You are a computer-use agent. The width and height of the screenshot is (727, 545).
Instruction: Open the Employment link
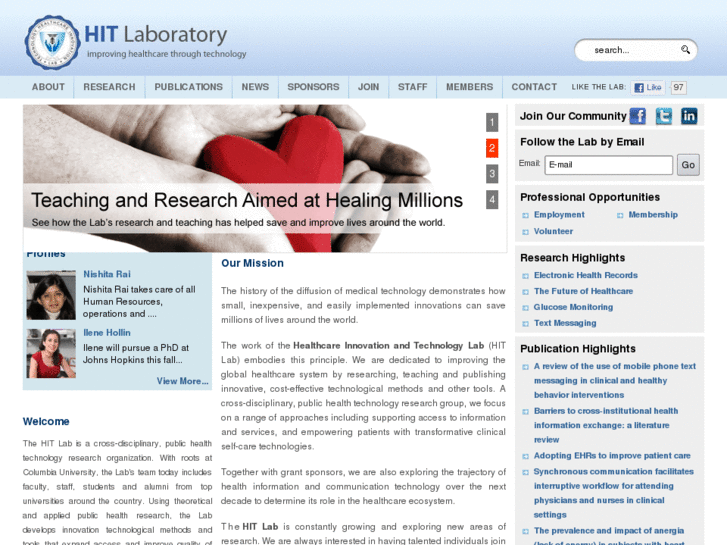point(559,214)
